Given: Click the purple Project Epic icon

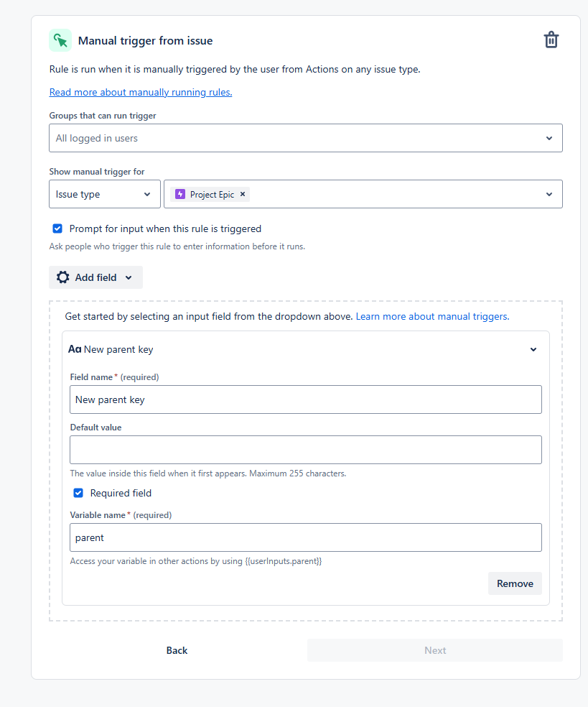Looking at the screenshot, I should [180, 194].
